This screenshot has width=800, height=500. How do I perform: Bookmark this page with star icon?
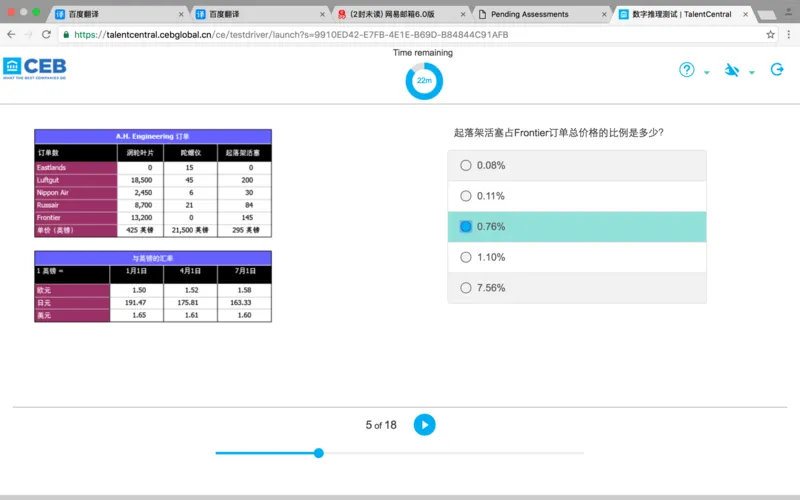tap(770, 35)
